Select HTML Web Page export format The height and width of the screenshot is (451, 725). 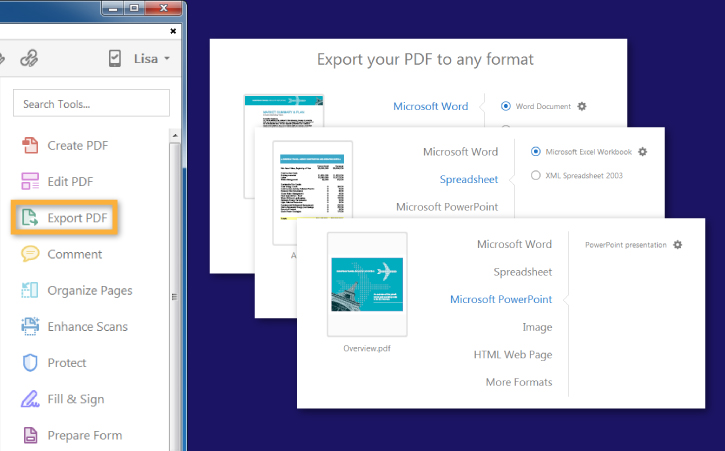pos(512,354)
